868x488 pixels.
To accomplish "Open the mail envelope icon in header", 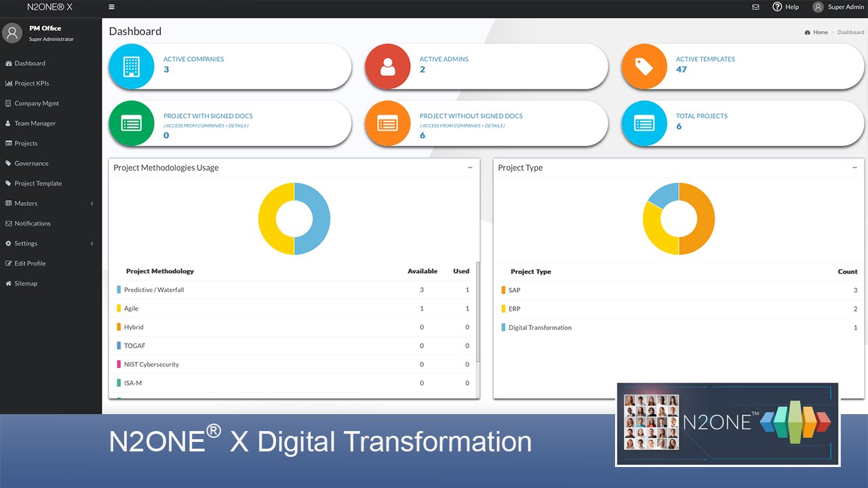I will pos(756,7).
